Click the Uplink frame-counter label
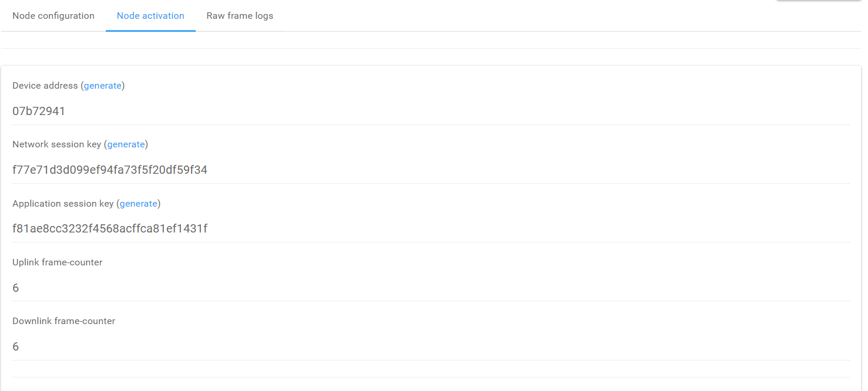The width and height of the screenshot is (868, 391). point(58,262)
